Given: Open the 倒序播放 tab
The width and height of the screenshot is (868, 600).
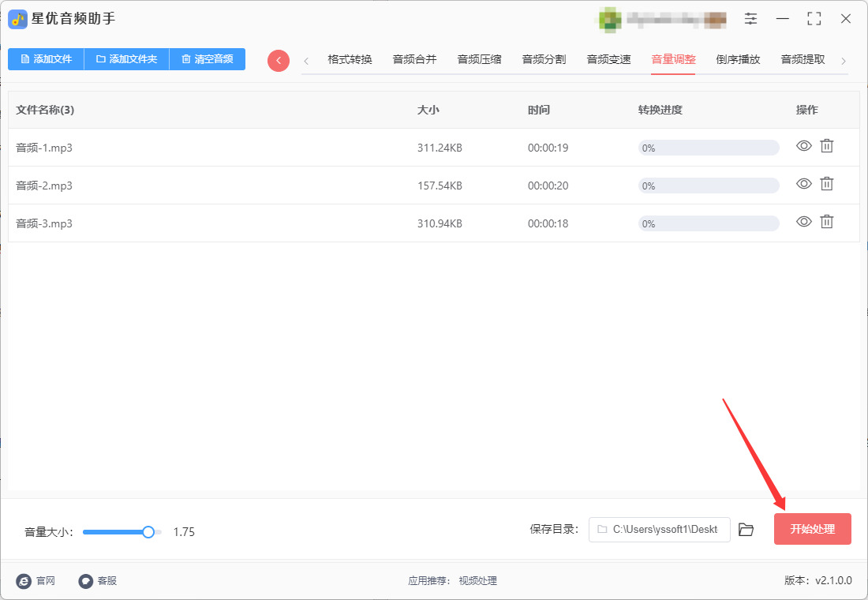Looking at the screenshot, I should (738, 59).
